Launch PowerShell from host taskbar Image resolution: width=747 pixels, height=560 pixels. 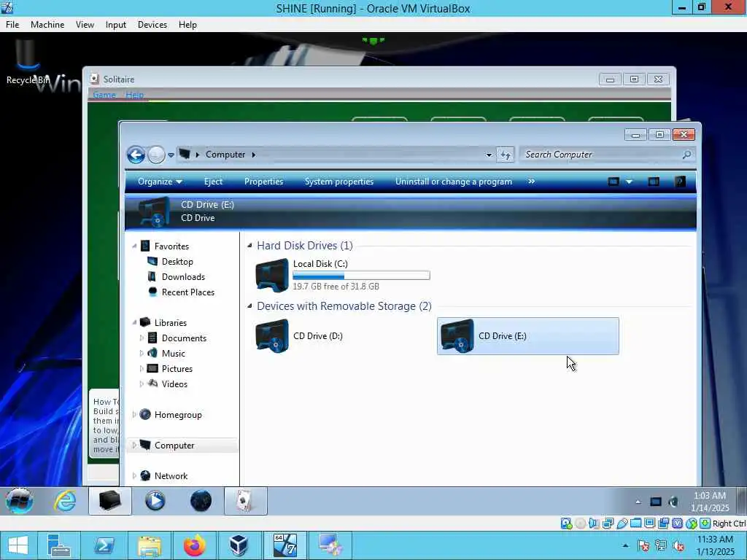point(104,545)
